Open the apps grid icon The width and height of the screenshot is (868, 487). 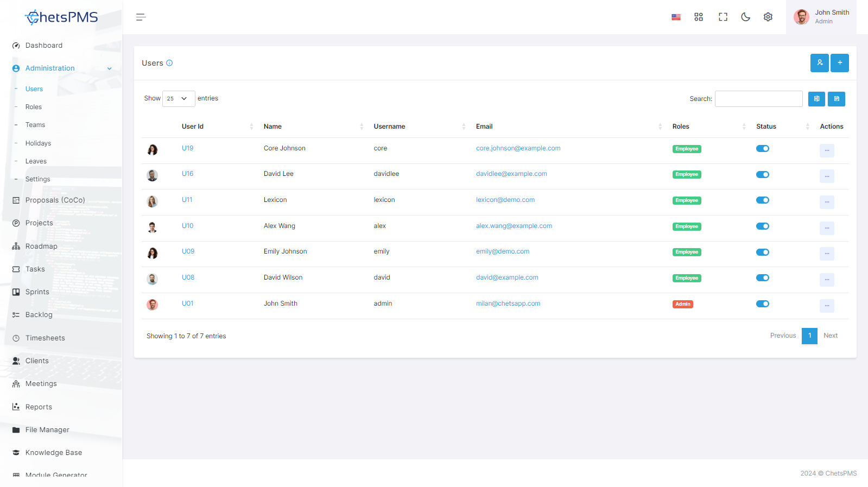point(699,17)
